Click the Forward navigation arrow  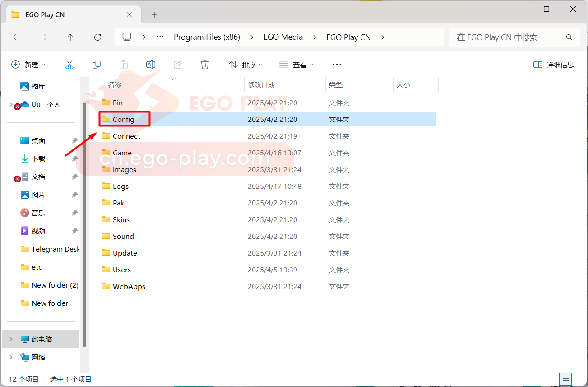click(44, 37)
